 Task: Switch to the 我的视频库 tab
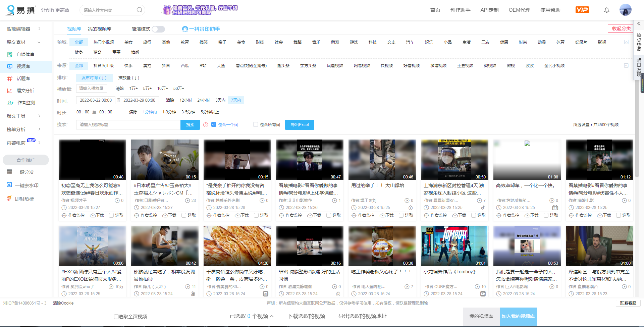coord(100,29)
